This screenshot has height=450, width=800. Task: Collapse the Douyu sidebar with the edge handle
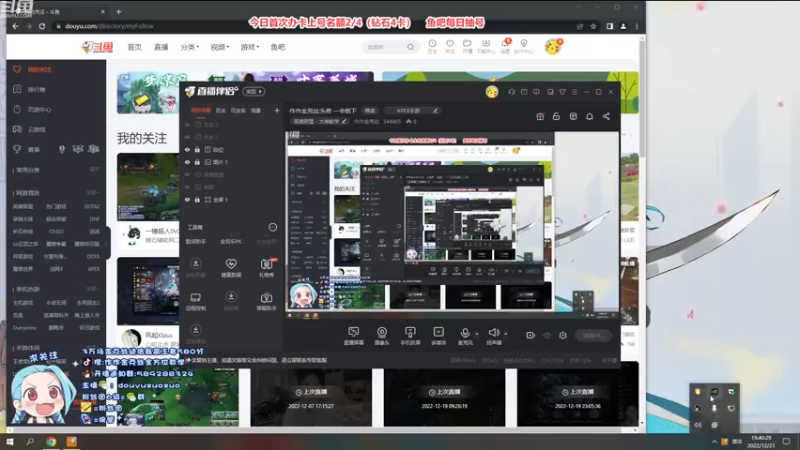point(108,244)
